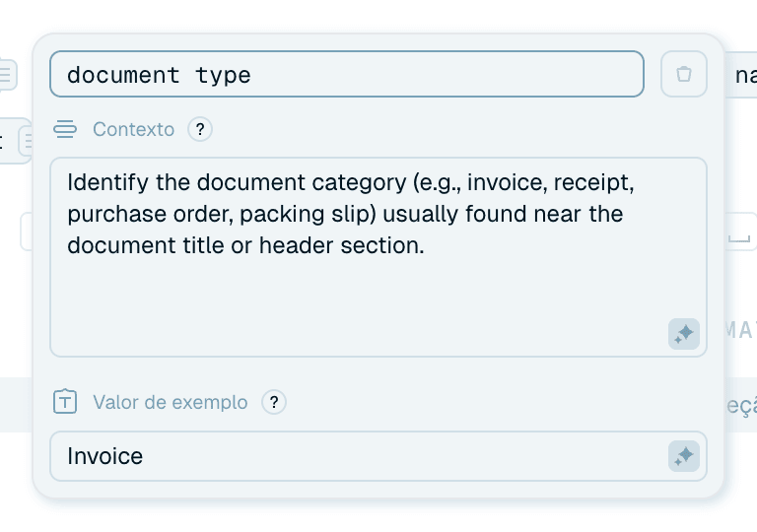Screen dimensions: 757x532
Task: Click the word "type" in the name field
Action: pyautogui.click(x=223, y=75)
